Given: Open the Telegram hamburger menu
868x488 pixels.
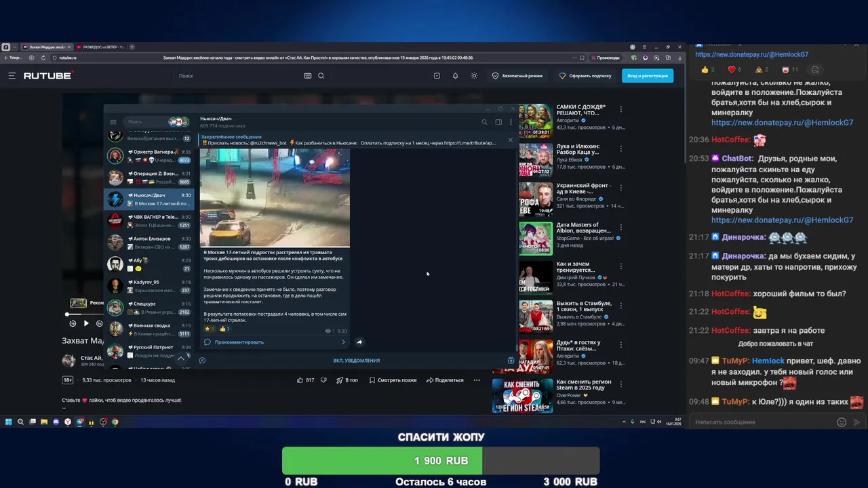Looking at the screenshot, I should point(113,122).
